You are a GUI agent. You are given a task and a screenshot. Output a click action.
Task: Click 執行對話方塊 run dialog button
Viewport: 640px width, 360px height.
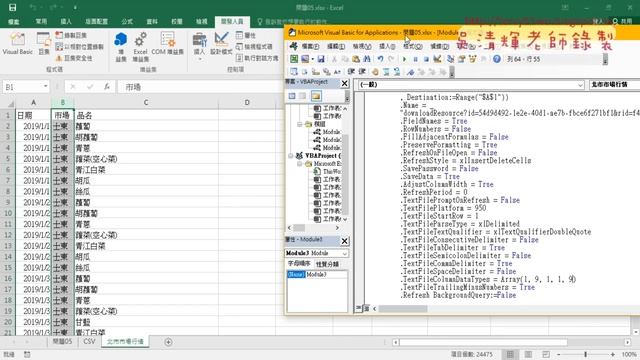click(257, 58)
